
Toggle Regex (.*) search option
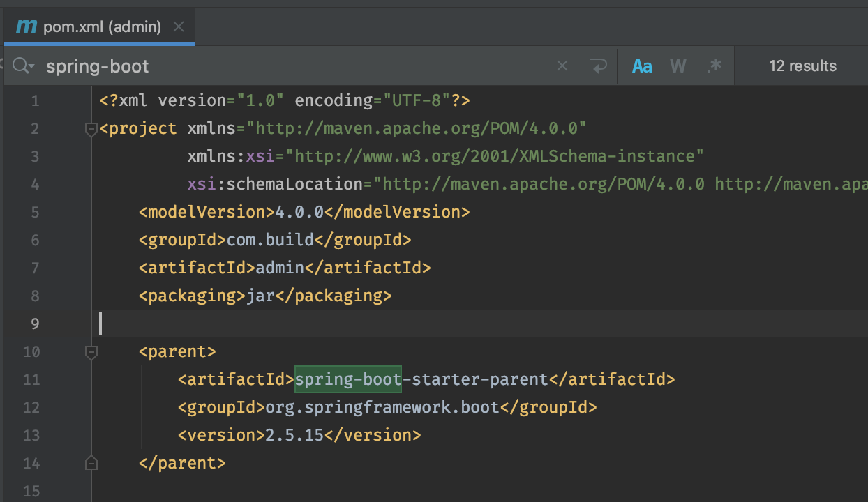714,66
